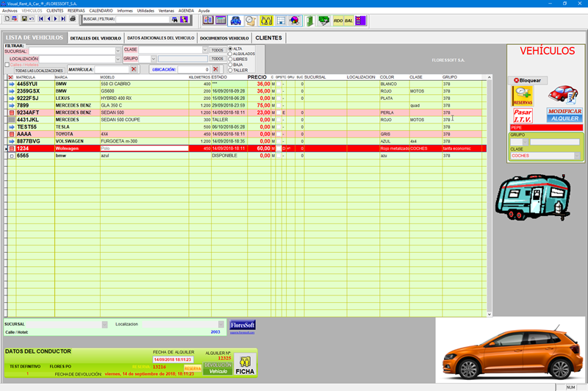Click the printer icon in toolbar
This screenshot has height=391, width=588.
click(72, 19)
